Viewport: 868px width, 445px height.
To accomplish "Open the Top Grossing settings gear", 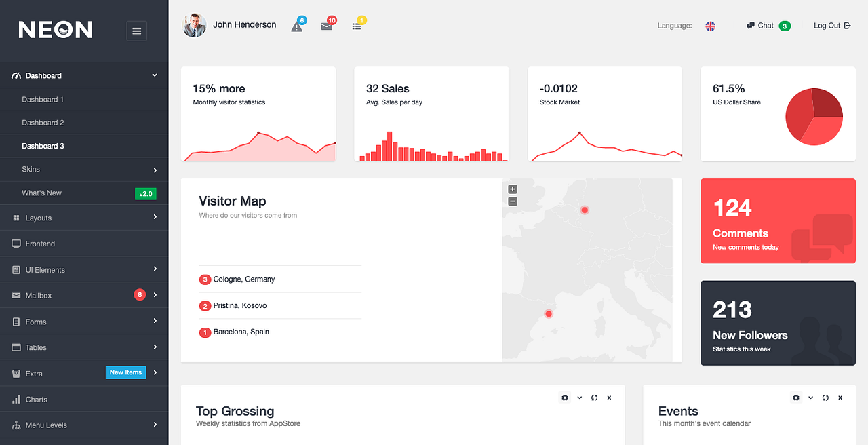I will click(x=564, y=398).
